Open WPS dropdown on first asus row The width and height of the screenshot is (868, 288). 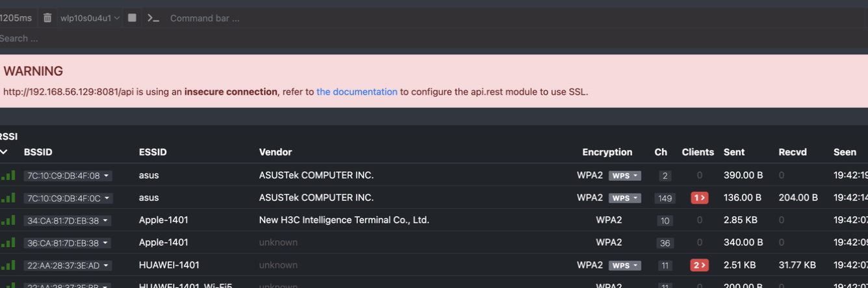(624, 176)
